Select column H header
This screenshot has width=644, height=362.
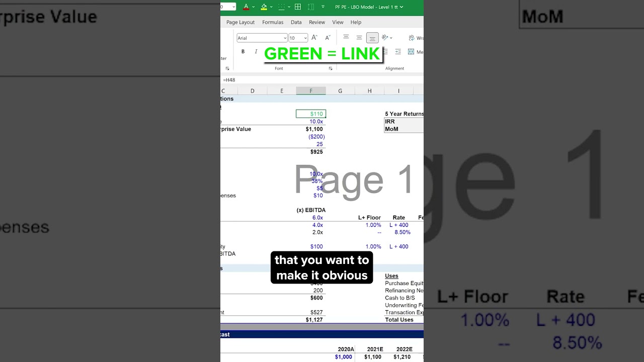point(370,91)
